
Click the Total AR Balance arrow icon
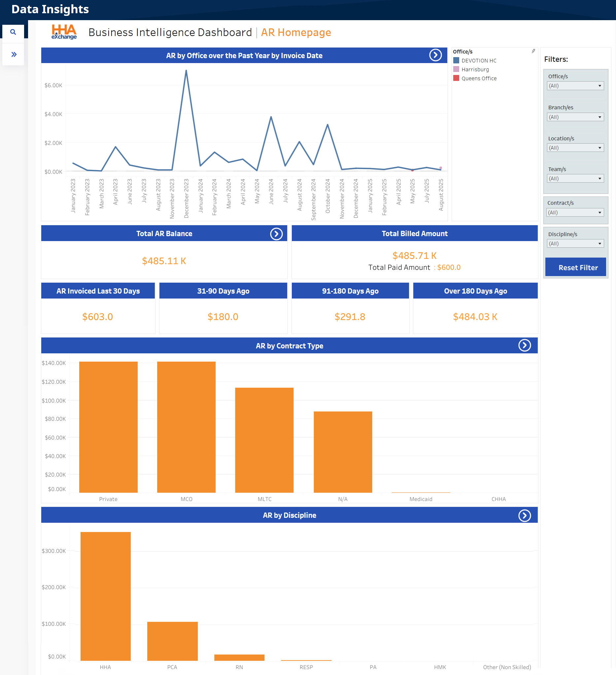pos(276,234)
